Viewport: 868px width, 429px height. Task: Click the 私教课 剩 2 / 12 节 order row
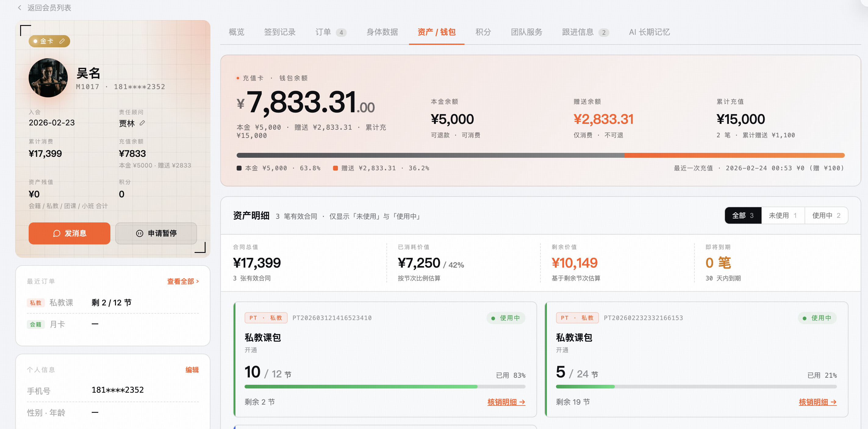tap(113, 303)
